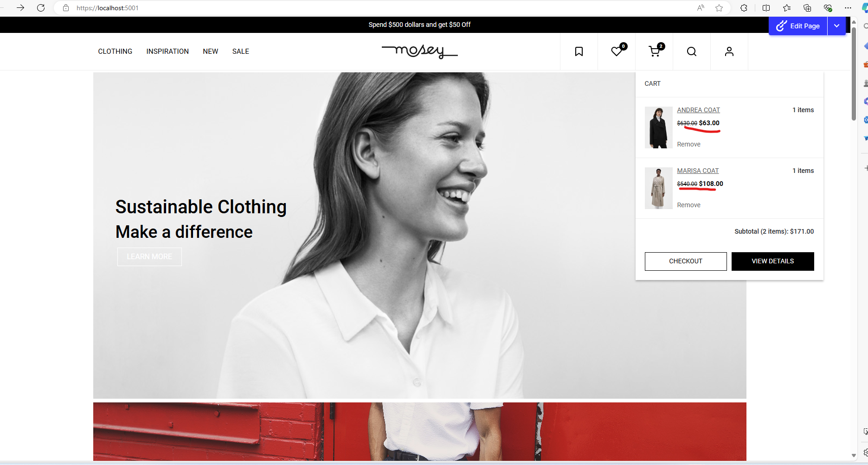Screen dimensions: 868x465
Task: Click the browser address bar
Action: pyautogui.click(x=371, y=8)
